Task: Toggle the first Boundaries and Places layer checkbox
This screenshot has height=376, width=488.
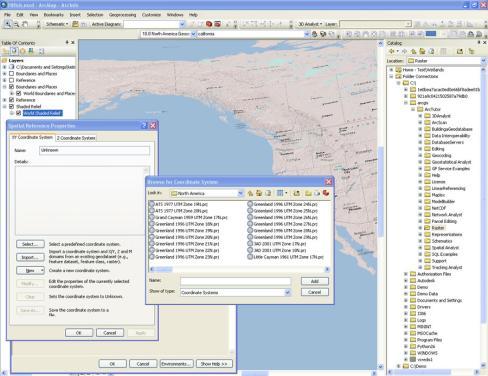Action: point(12,73)
